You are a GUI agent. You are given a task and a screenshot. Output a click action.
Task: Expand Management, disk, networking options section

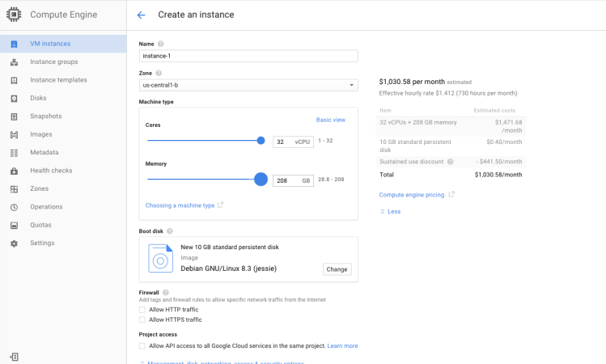coord(222,362)
